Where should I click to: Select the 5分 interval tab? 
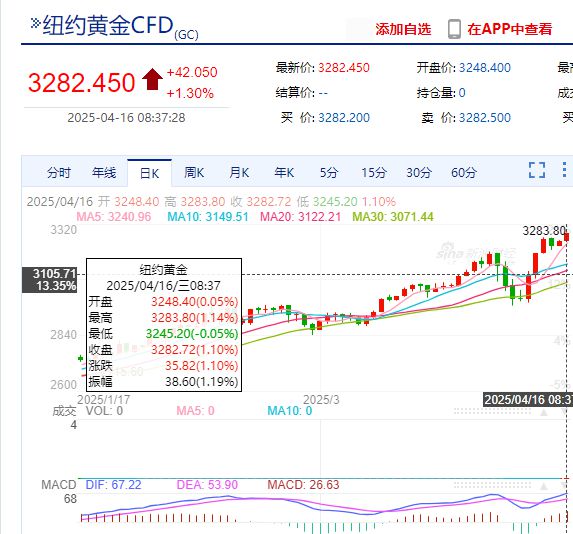click(x=329, y=173)
